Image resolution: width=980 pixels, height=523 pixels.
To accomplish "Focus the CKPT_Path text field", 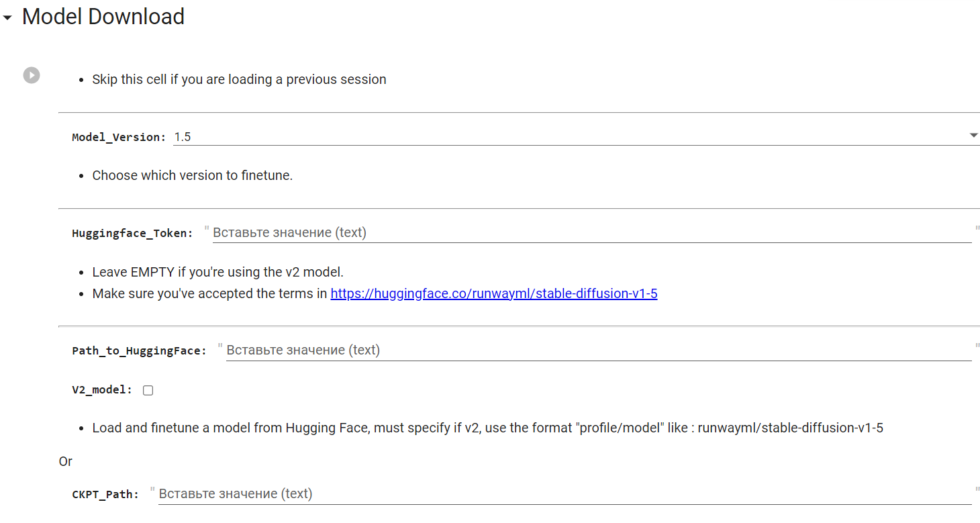I will click(564, 494).
